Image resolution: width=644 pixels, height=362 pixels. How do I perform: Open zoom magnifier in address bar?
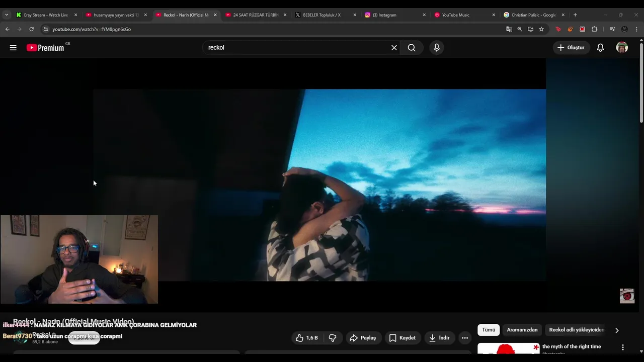click(x=520, y=29)
